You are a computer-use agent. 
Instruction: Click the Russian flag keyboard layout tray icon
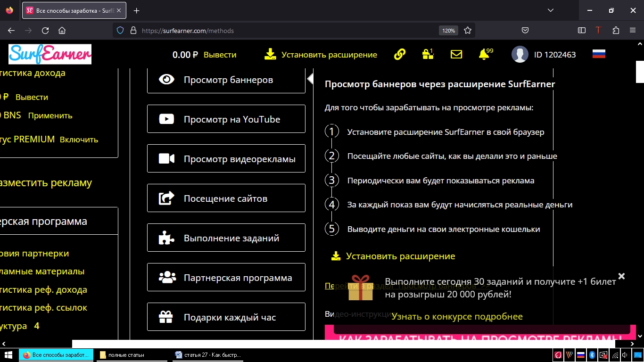pyautogui.click(x=581, y=355)
